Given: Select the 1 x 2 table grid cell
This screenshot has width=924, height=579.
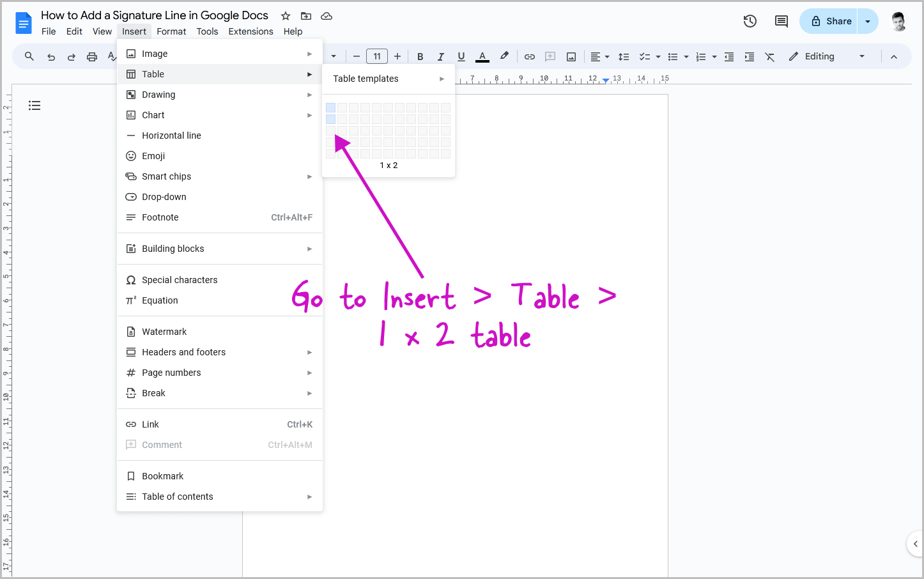Looking at the screenshot, I should [x=330, y=119].
